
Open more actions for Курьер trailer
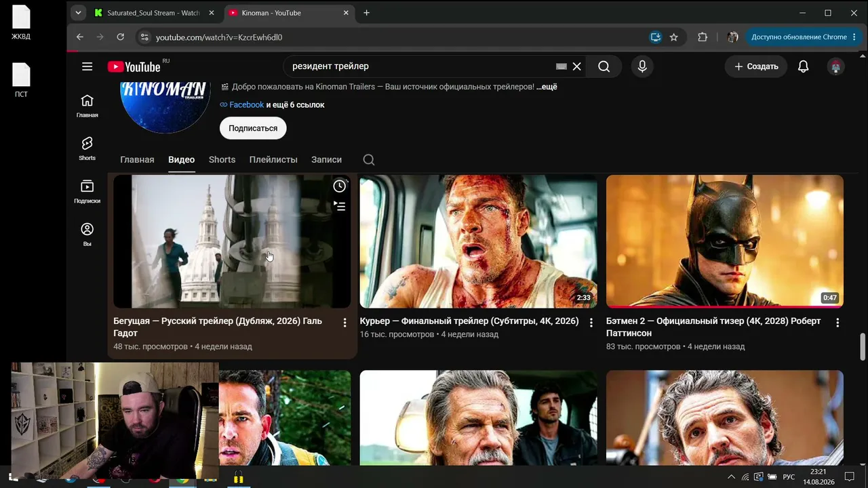(x=591, y=323)
